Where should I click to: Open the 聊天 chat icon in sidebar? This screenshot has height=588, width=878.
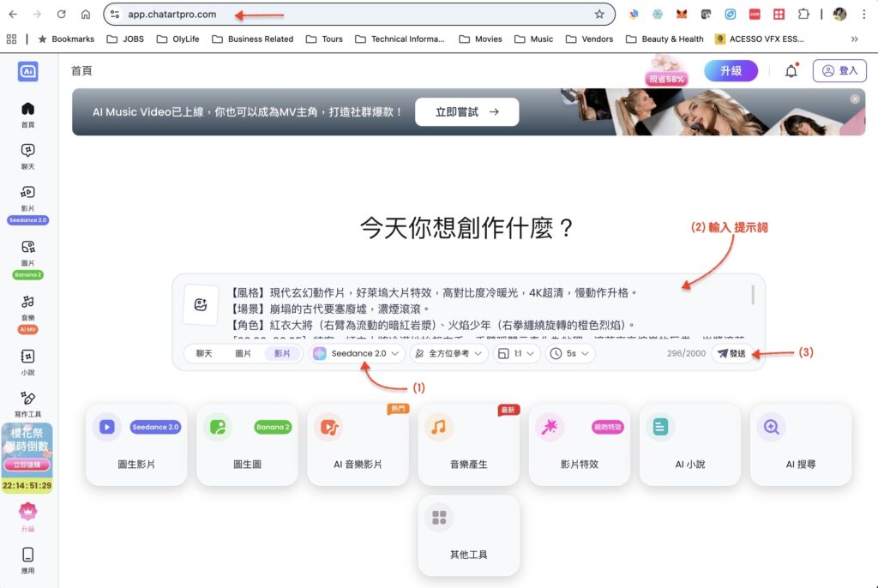(27, 151)
